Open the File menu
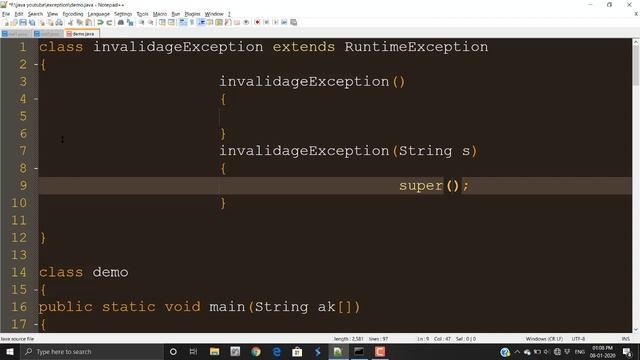Screen dimensions: 640x360 point(6,14)
